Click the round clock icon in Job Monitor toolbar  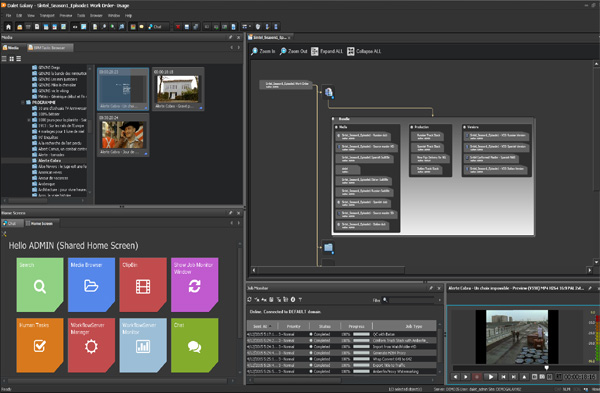pyautogui.click(x=293, y=300)
